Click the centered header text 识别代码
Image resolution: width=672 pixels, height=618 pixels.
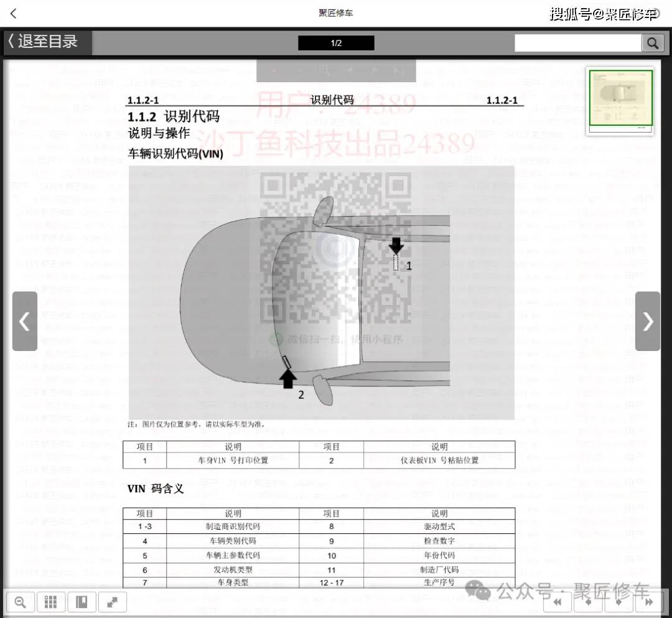point(332,100)
